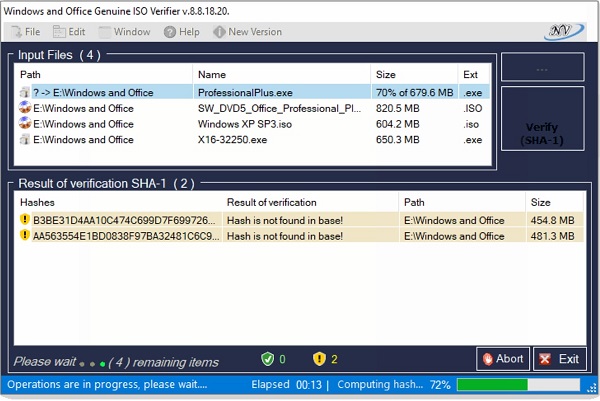The image size is (600, 401).
Task: Click the Verify (SHA-1) button
Action: (542, 119)
